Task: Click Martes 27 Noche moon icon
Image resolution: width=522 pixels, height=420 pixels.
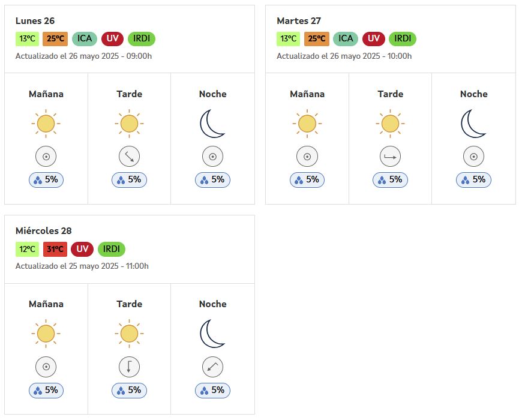Action: tap(473, 124)
